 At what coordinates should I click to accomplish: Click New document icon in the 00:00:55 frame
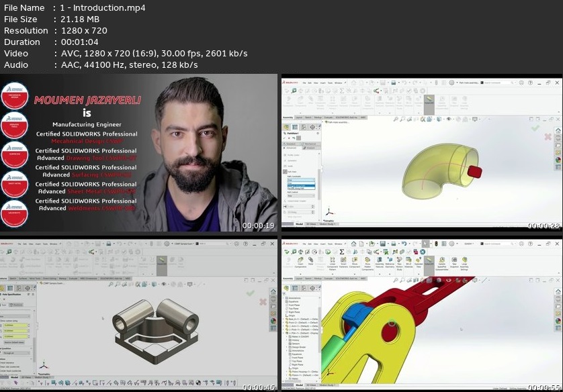362,244
